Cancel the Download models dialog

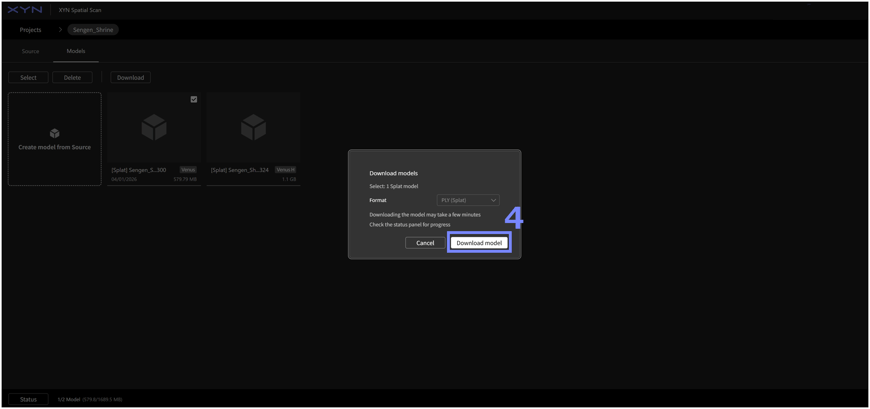(425, 243)
